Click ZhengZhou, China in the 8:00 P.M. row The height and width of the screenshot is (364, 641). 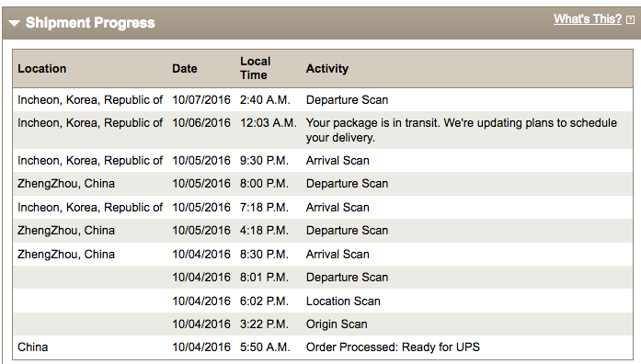[66, 184]
